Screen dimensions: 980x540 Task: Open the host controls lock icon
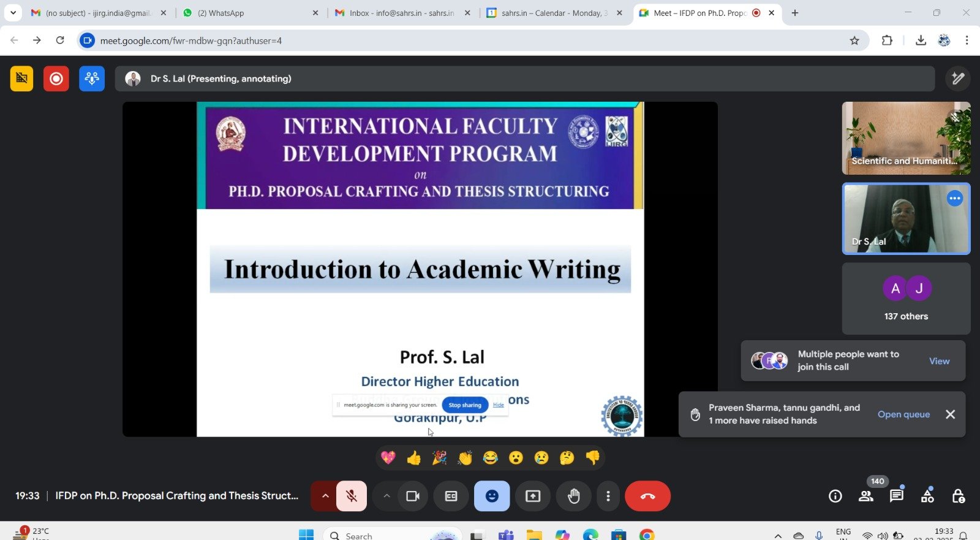click(x=959, y=496)
